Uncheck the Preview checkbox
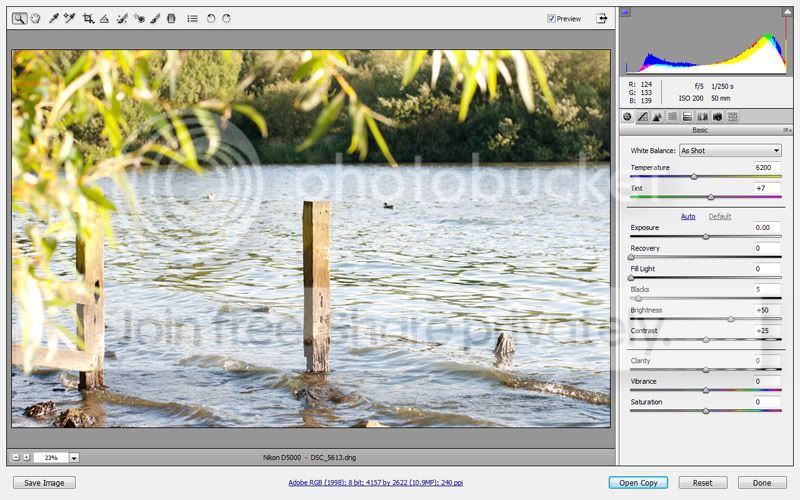The width and height of the screenshot is (800, 500). point(552,18)
